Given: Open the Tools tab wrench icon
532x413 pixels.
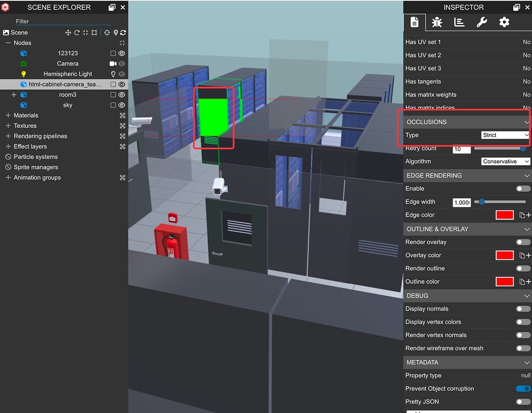Looking at the screenshot, I should [482, 22].
